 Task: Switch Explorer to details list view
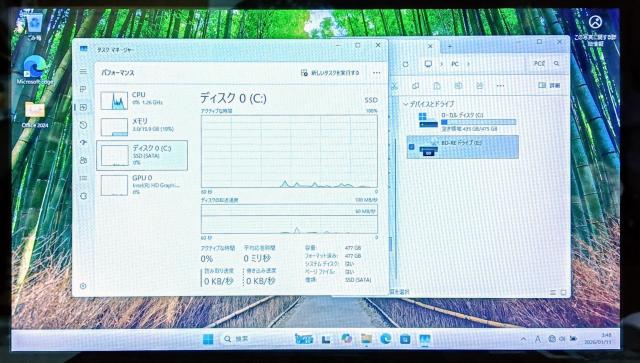pyautogui.click(x=553, y=292)
